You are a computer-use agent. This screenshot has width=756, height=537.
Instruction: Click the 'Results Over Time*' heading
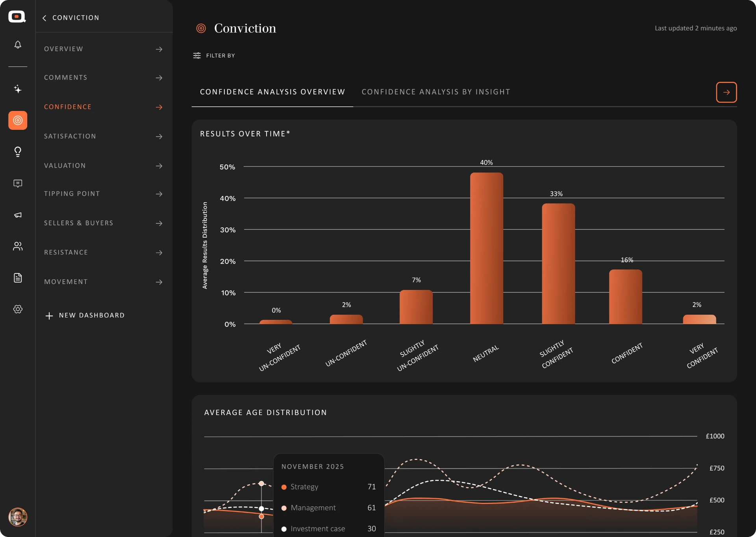245,134
